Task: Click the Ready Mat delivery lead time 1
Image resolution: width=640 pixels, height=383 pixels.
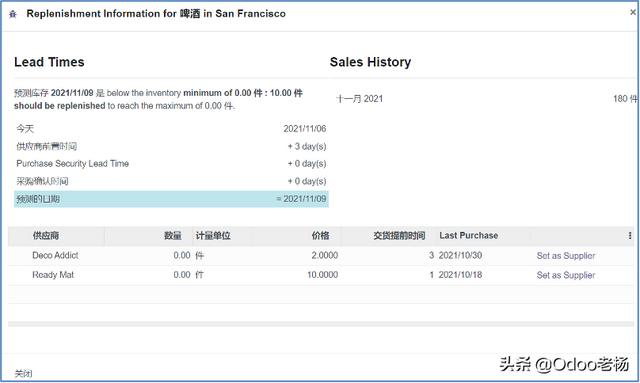Action: (431, 275)
